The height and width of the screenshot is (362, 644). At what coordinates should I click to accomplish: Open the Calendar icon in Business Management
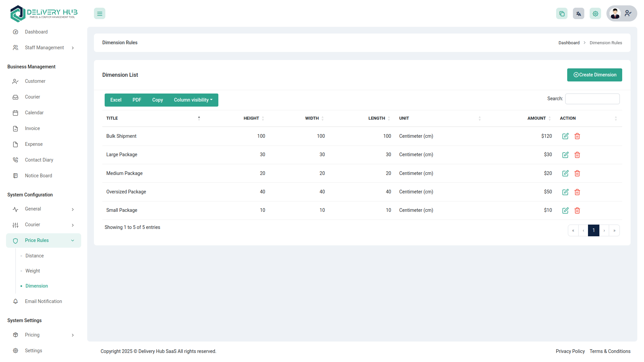tap(15, 113)
